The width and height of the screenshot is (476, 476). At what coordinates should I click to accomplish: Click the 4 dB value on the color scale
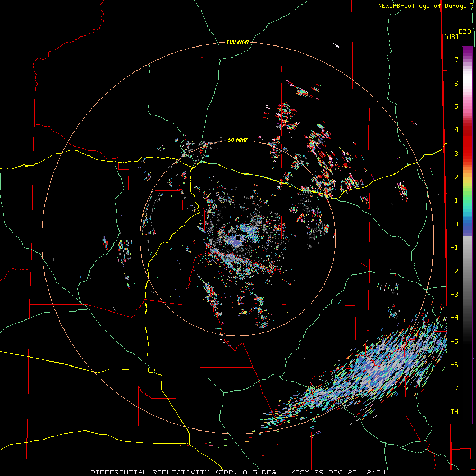(x=456, y=130)
